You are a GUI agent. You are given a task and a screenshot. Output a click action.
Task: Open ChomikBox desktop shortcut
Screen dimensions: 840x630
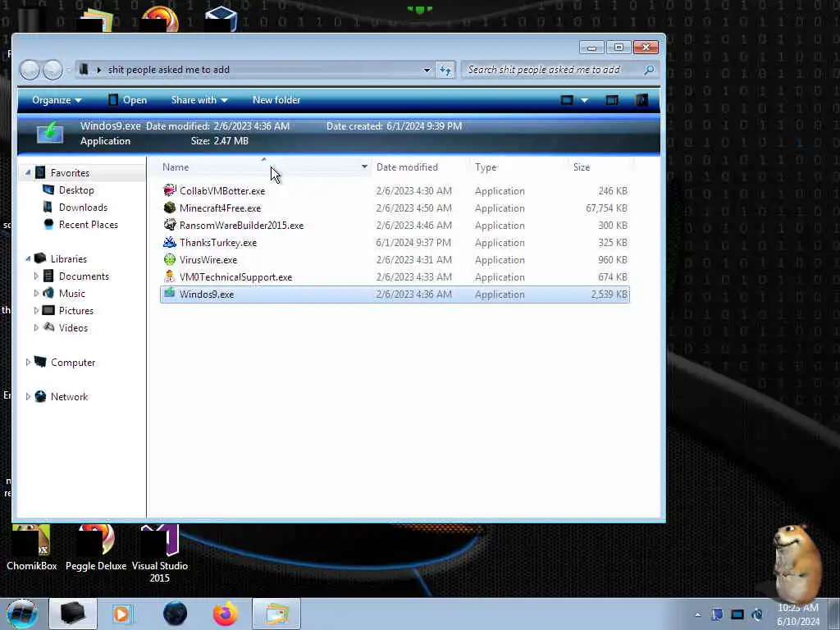coord(31,547)
